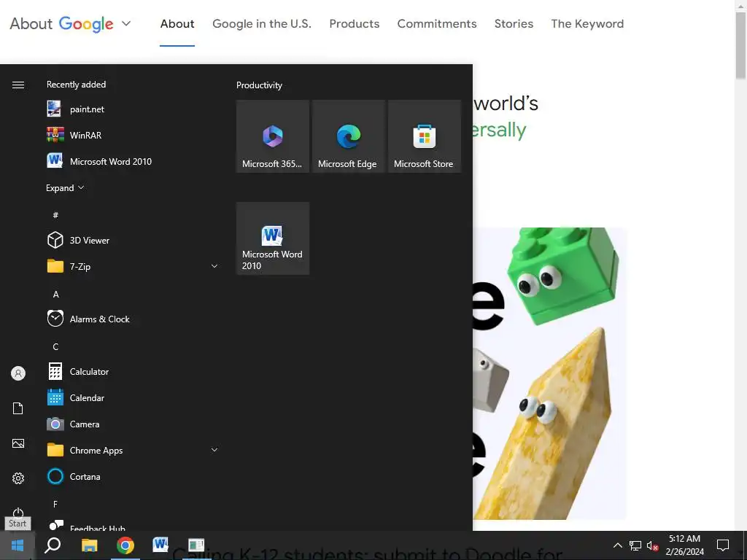Click the A letter index header
Viewport: 747px width, 560px height.
click(x=55, y=295)
